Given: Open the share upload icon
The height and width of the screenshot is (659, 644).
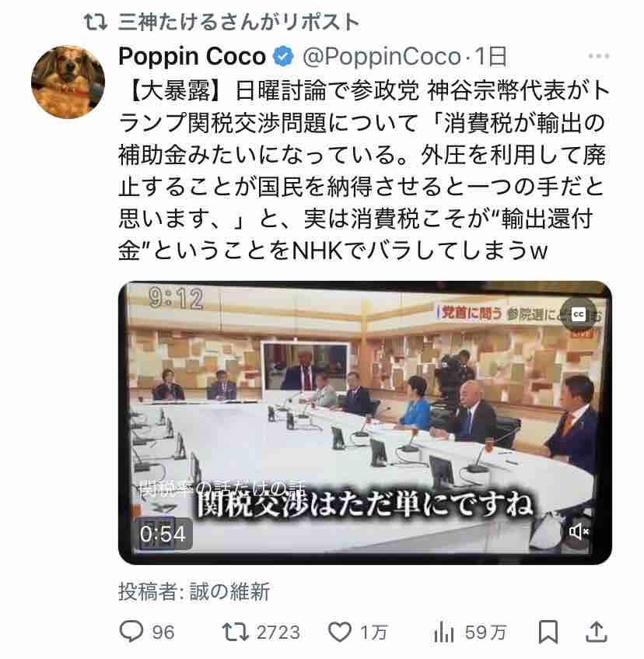Looking at the screenshot, I should [597, 632].
